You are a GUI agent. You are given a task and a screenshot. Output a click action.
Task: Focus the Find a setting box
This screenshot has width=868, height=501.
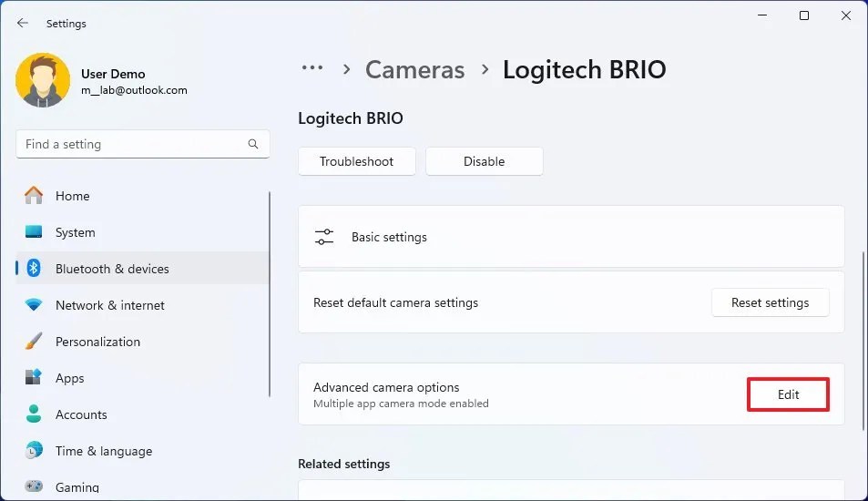pyautogui.click(x=143, y=144)
